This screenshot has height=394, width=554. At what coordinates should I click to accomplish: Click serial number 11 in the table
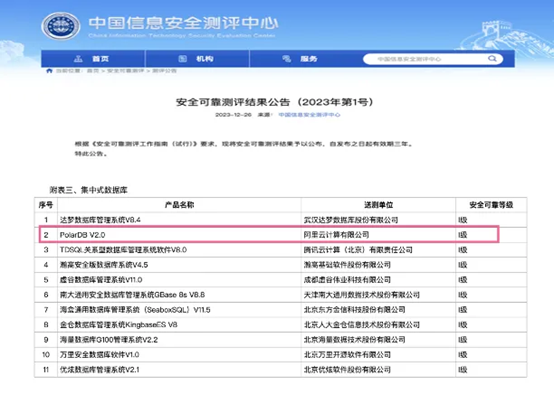pos(46,370)
